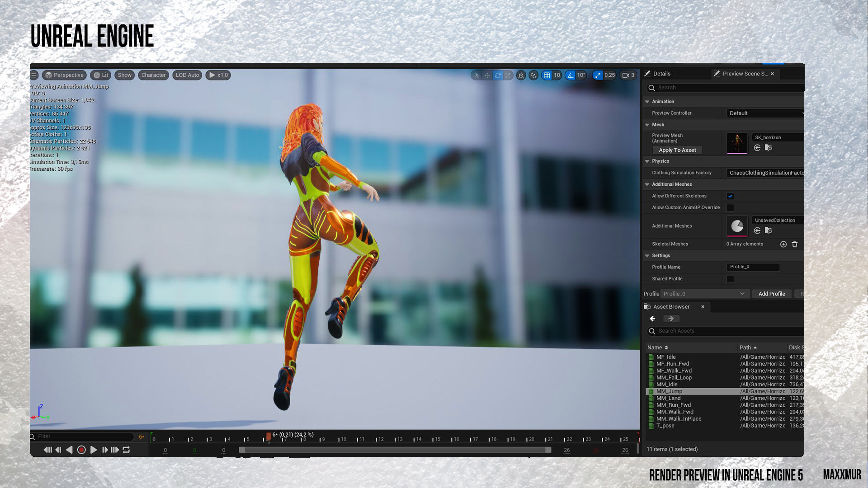The image size is (868, 488).
Task: Click the Add Profile button
Action: (x=772, y=294)
